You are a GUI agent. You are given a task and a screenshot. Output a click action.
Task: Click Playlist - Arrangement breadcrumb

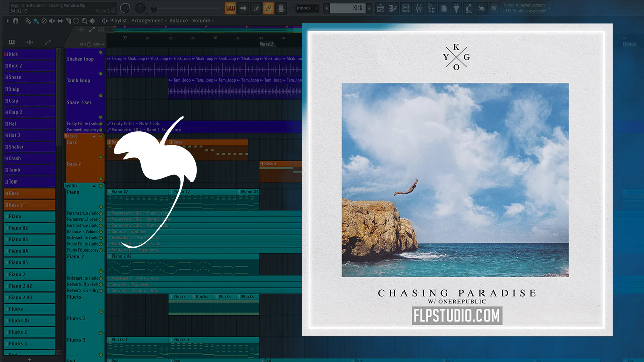[136, 21]
